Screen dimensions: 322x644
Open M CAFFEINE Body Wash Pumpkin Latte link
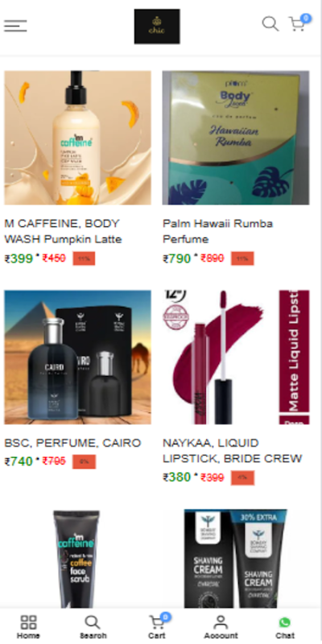point(64,231)
